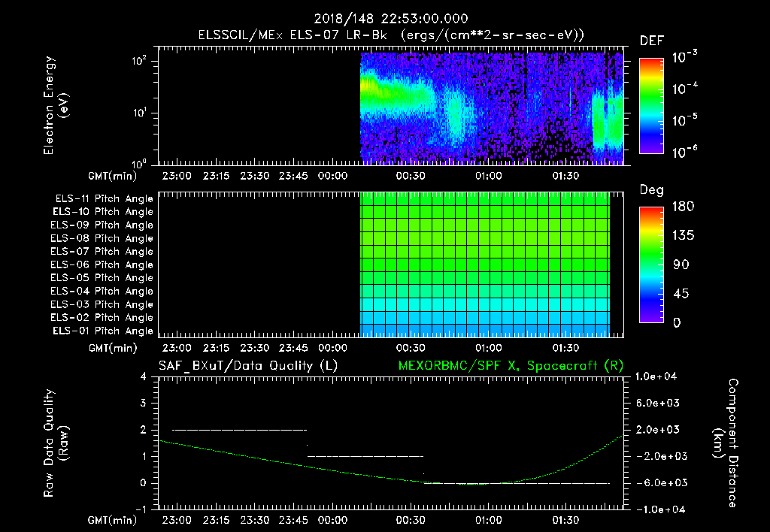Select the ELS-01 Pitch Angle row label
This screenshot has height=532, width=770.
tap(103, 331)
